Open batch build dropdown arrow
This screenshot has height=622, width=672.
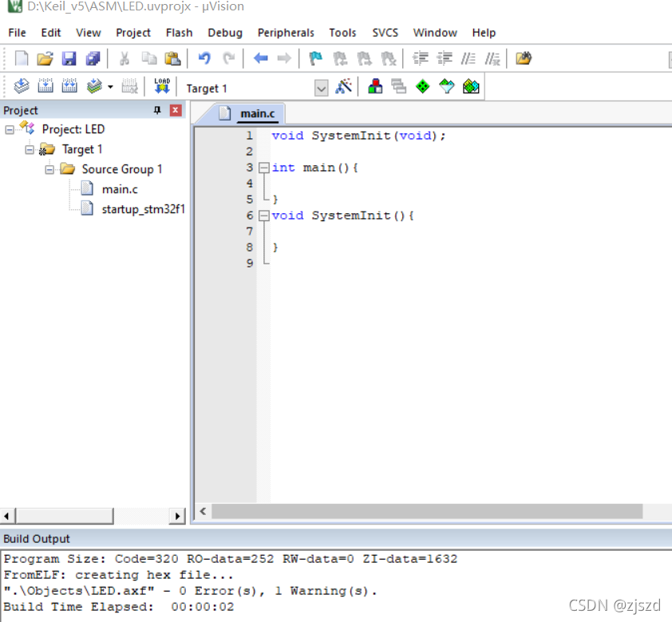pyautogui.click(x=111, y=87)
